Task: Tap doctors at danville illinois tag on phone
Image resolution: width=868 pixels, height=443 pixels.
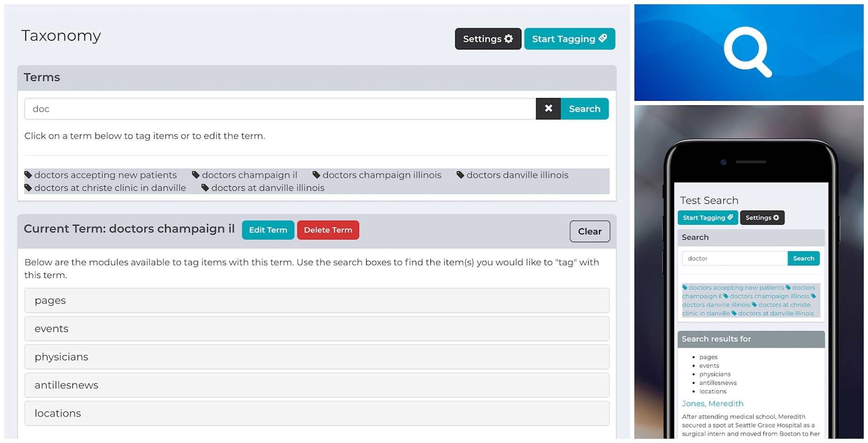Action: click(x=776, y=313)
